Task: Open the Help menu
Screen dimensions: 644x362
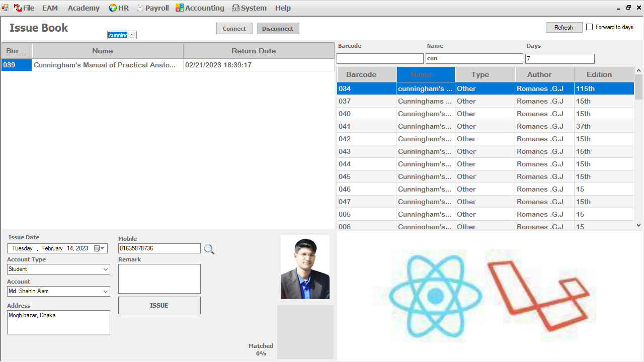Action: tap(283, 8)
